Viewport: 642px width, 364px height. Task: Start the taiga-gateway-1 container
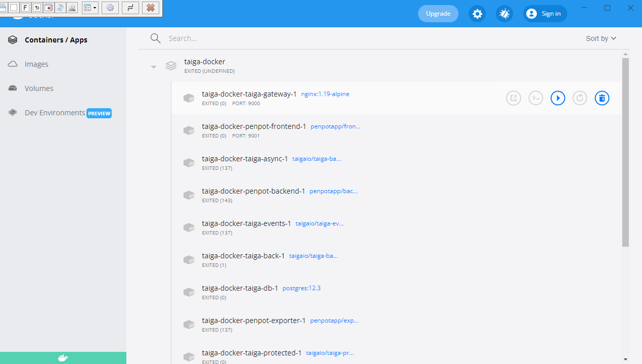coord(558,98)
